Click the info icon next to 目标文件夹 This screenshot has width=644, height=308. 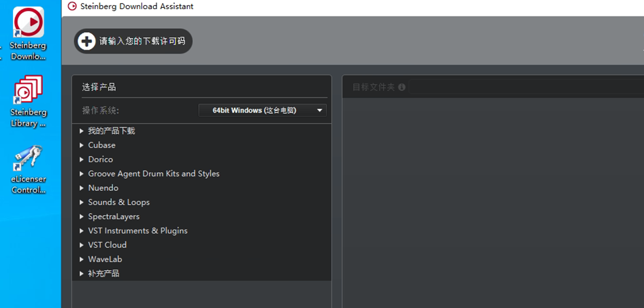click(x=401, y=87)
